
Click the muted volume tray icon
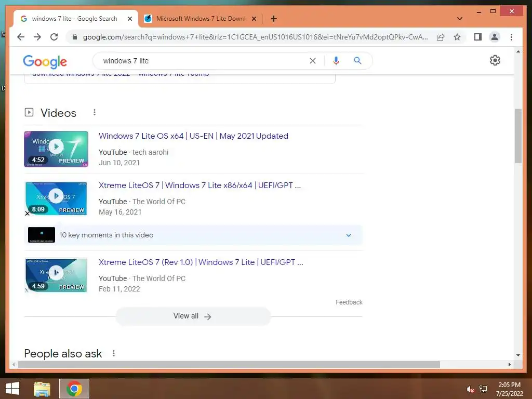coord(470,389)
